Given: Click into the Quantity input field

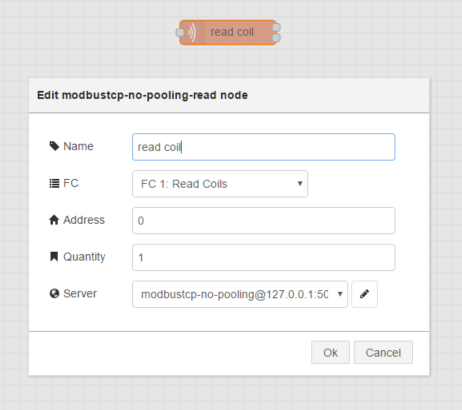Looking at the screenshot, I should [263, 257].
